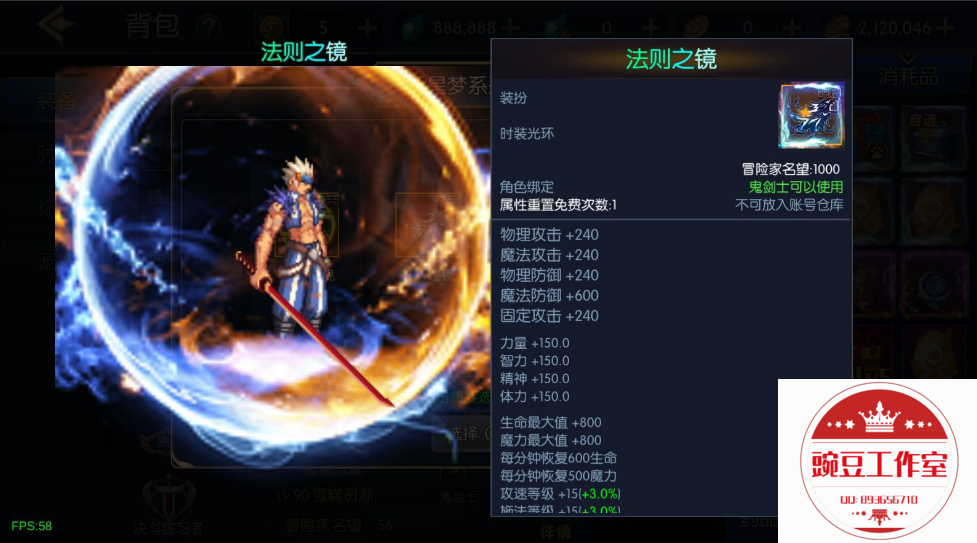This screenshot has width=977, height=543.
Task: Click the 法则之镜 tooltip title header
Action: (x=671, y=59)
